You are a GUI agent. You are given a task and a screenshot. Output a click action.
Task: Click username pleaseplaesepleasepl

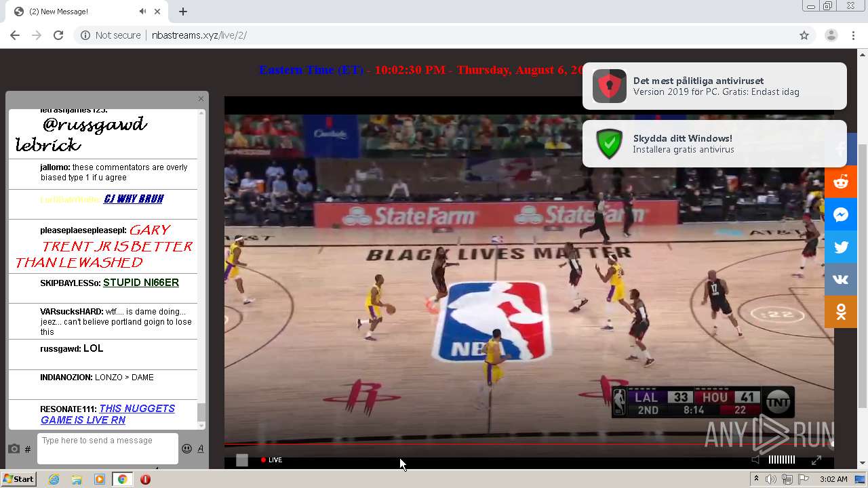click(83, 230)
